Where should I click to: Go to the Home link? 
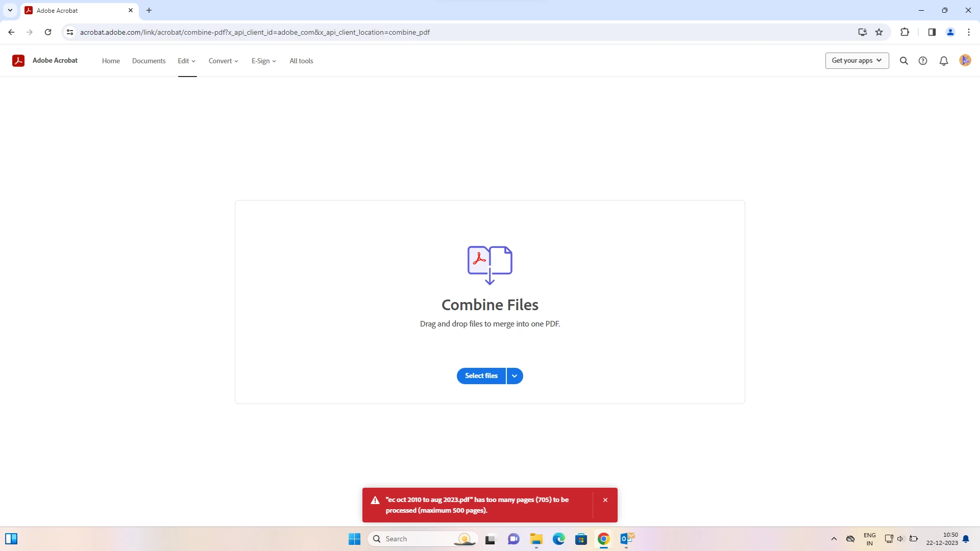111,61
